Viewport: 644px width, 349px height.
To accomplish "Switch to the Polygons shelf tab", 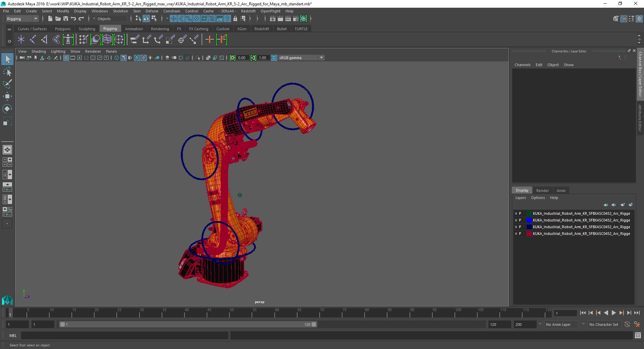I will (63, 29).
